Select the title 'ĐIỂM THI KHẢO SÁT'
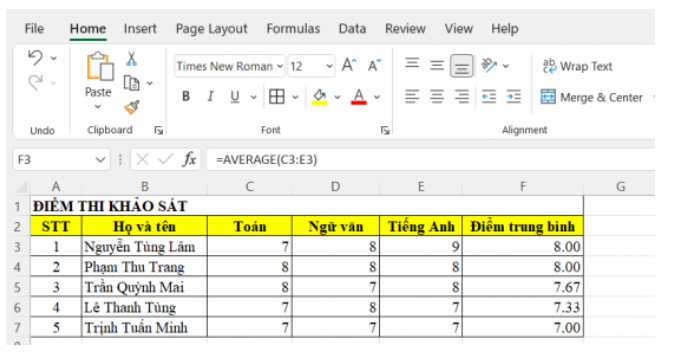The height and width of the screenshot is (361, 673). (x=110, y=206)
